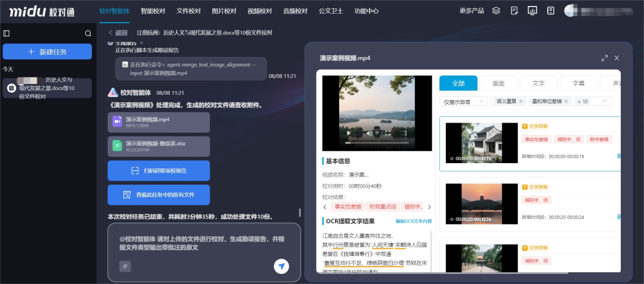Open the layers stack icon in header
Image resolution: width=644 pixels, height=284 pixels.
point(496,11)
